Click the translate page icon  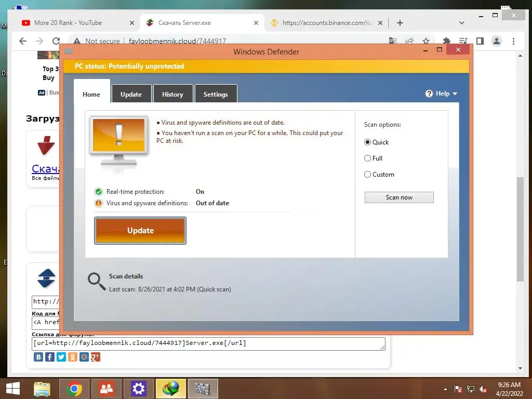(x=393, y=41)
